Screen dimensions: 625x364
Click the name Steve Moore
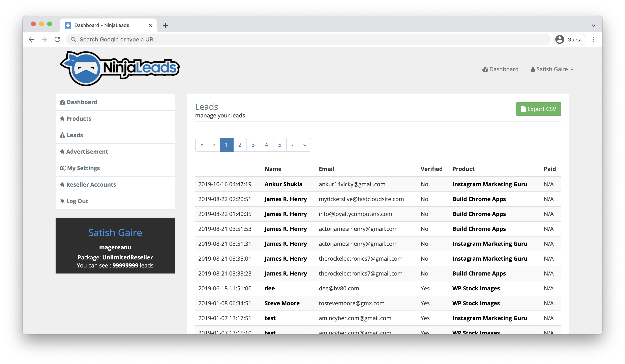[x=282, y=303]
